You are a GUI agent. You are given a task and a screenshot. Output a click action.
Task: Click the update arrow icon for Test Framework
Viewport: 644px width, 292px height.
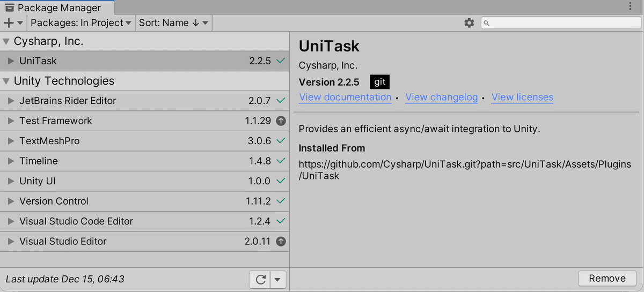(280, 121)
